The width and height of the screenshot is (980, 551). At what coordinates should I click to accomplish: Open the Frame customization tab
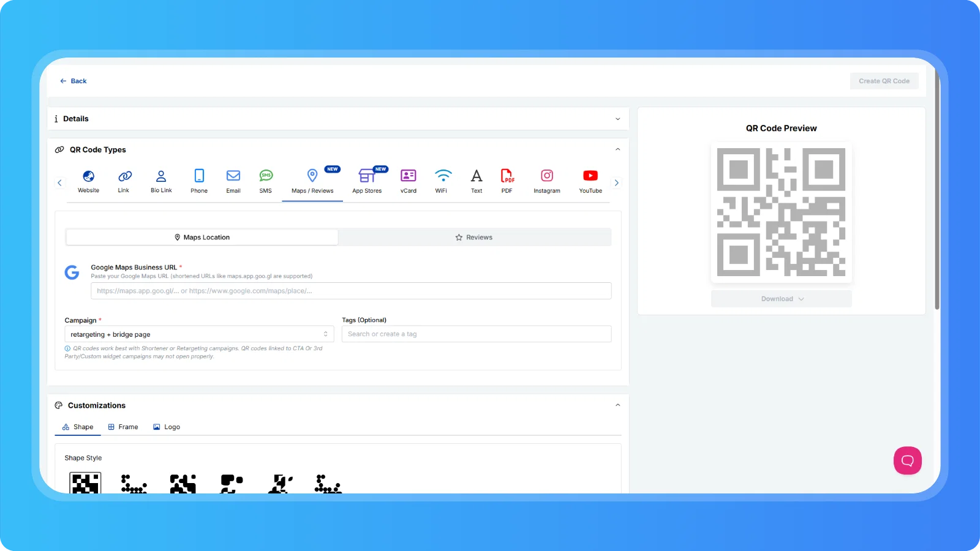coord(123,427)
